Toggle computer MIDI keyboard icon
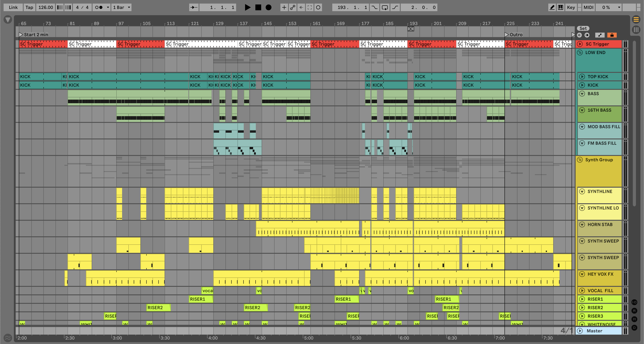 coord(561,7)
